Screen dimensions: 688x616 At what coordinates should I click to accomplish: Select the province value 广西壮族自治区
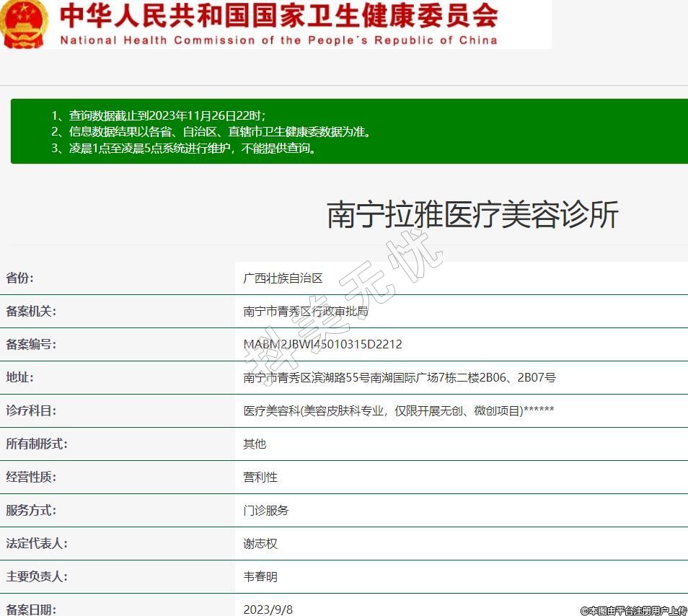coord(283,278)
